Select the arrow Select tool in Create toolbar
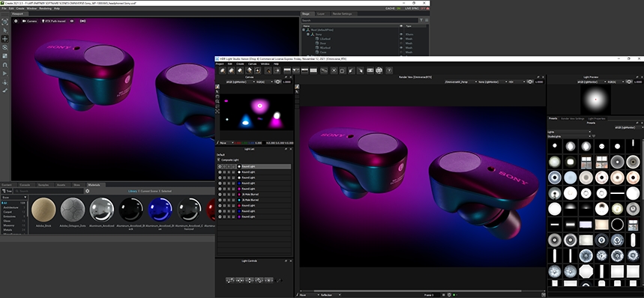This screenshot has width=644, height=298. click(5, 30)
